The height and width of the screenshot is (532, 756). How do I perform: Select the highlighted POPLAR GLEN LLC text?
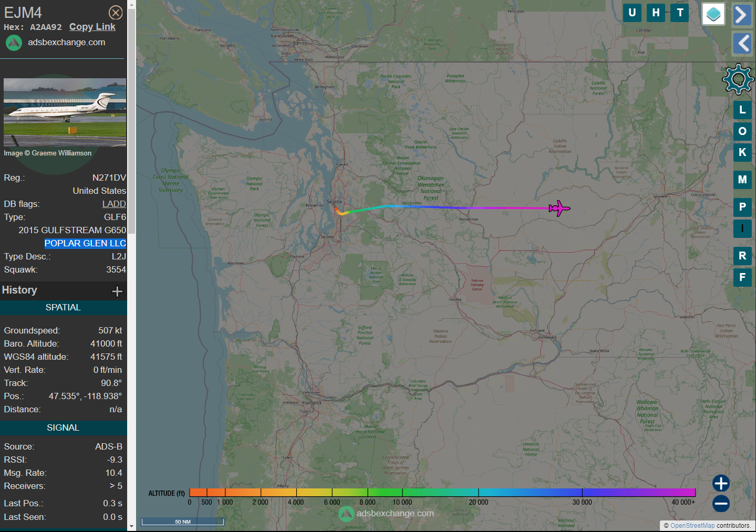(x=85, y=243)
